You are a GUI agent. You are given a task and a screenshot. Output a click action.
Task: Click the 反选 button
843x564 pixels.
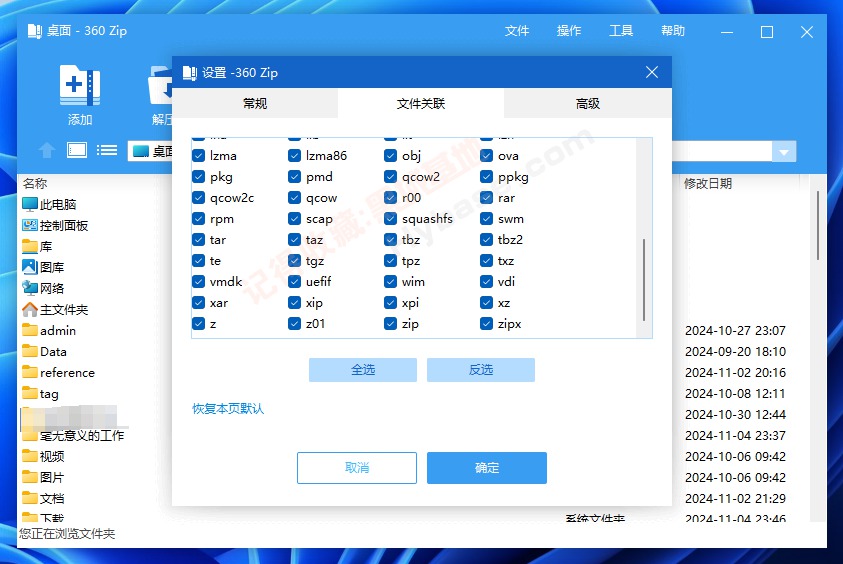481,370
